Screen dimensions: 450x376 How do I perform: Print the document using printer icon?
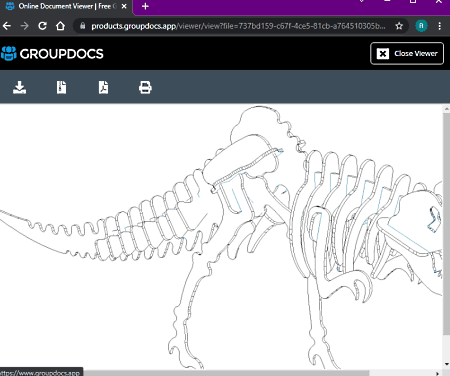tap(145, 88)
